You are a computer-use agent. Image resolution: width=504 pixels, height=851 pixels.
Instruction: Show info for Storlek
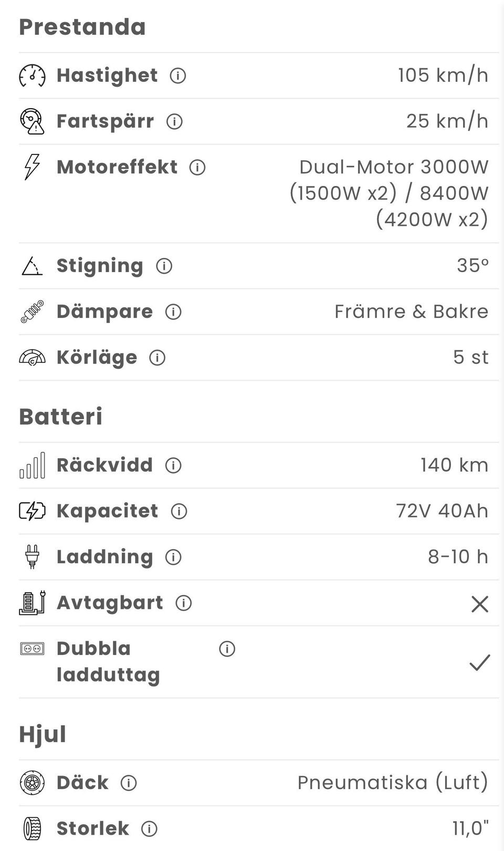(149, 829)
